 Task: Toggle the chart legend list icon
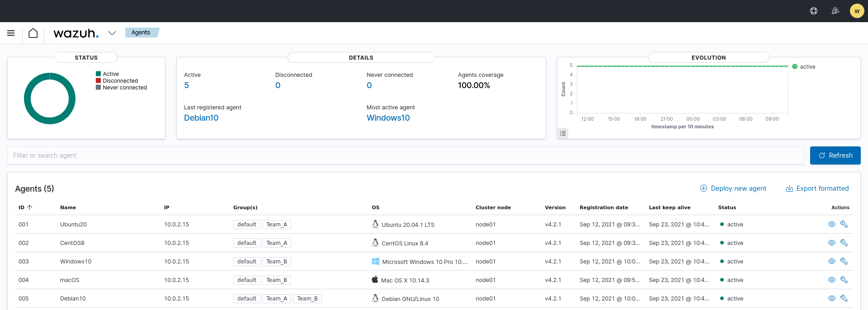(x=563, y=133)
